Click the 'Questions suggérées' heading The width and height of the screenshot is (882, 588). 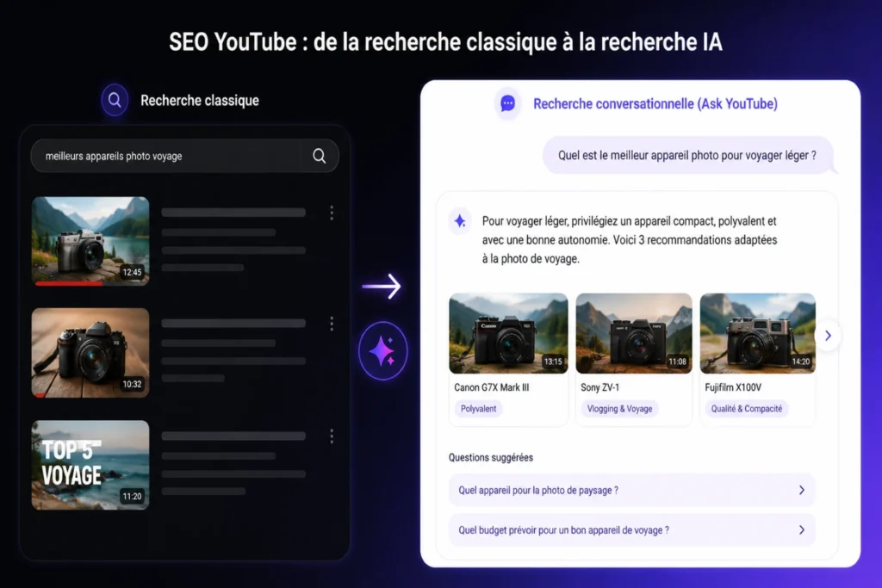pyautogui.click(x=490, y=458)
